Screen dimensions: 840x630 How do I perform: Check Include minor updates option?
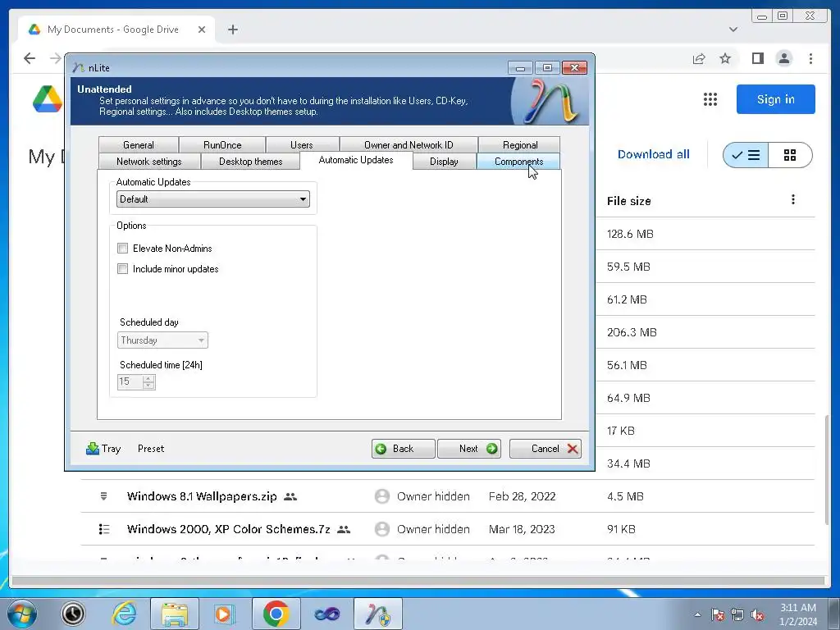123,269
